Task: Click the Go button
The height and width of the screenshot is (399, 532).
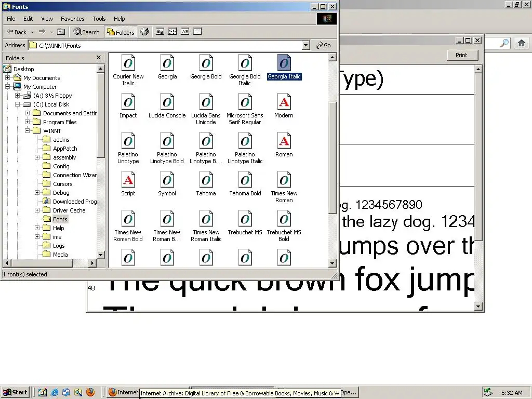Action: coord(323,45)
